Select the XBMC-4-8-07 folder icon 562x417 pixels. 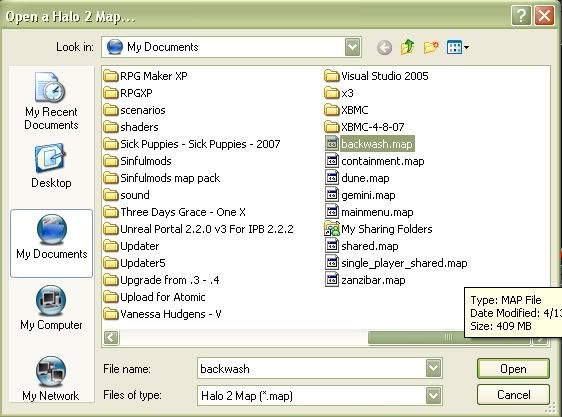[332, 127]
